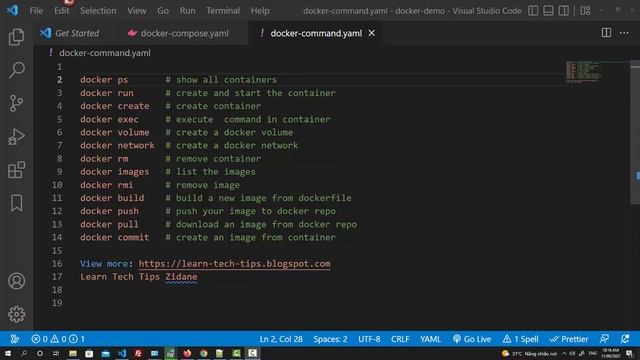Click the feedback icon in status bar
Viewport: 640px width, 360px height.
[x=604, y=339]
